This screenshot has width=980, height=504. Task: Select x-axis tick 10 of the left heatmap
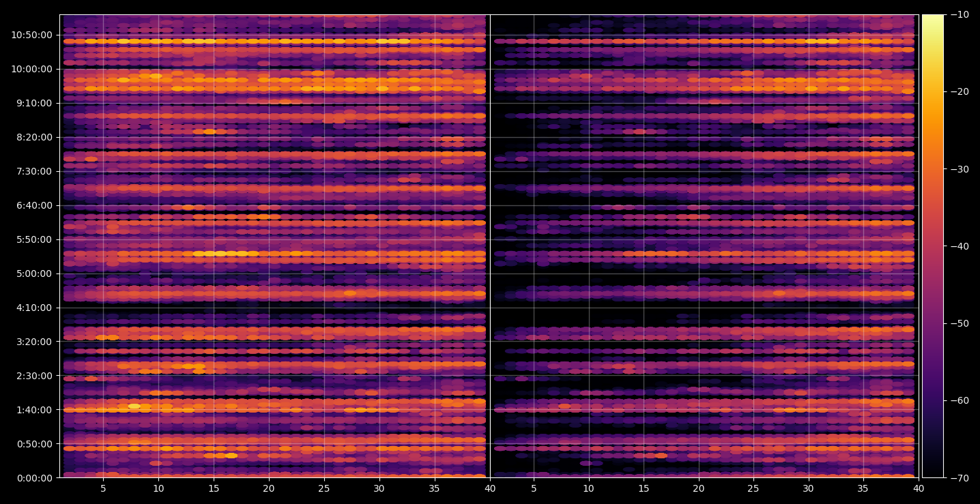click(x=158, y=489)
